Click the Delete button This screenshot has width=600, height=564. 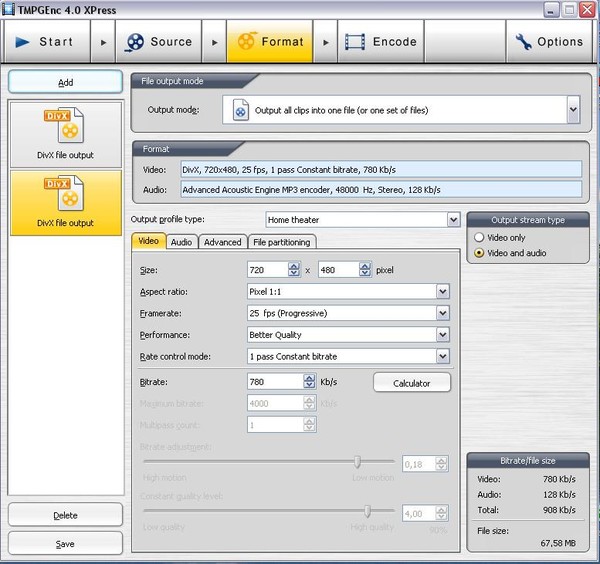click(x=65, y=515)
